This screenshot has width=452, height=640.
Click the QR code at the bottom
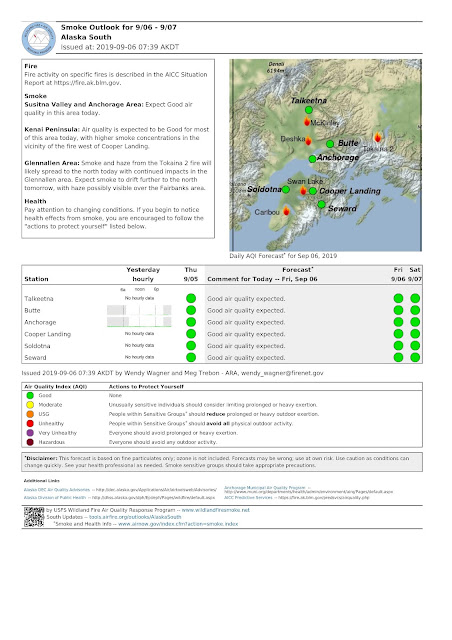[x=33, y=517]
